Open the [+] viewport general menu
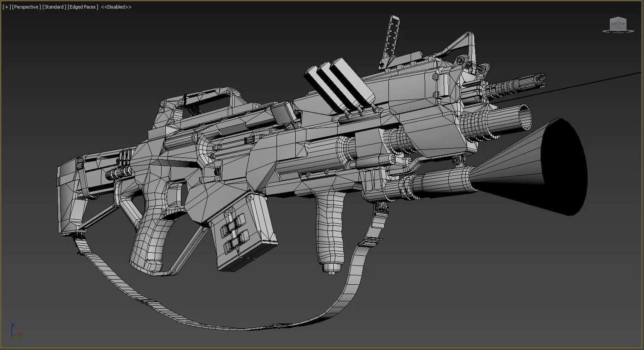The width and height of the screenshot is (644, 350). (x=7, y=7)
